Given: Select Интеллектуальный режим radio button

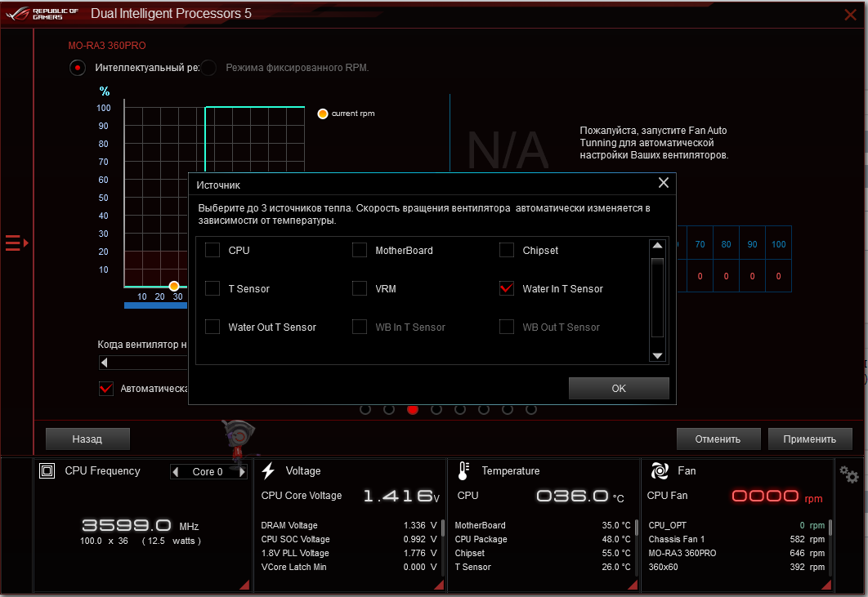Looking at the screenshot, I should tap(78, 68).
